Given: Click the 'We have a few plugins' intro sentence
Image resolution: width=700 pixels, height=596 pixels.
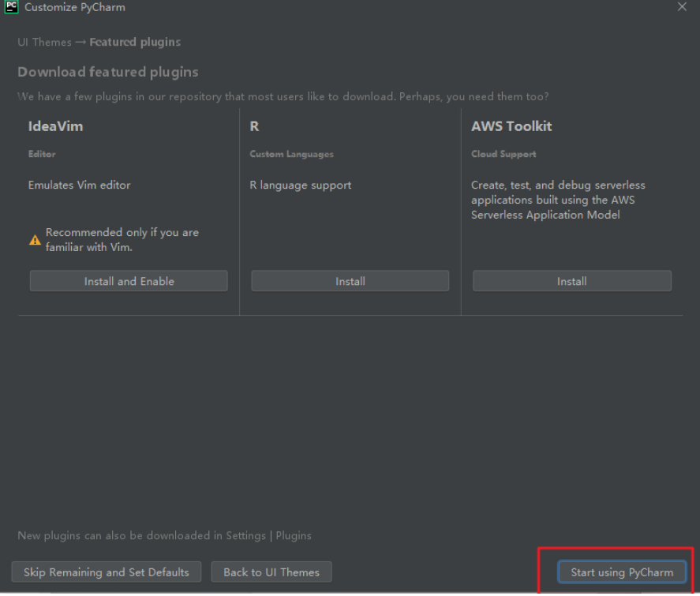Looking at the screenshot, I should tap(283, 97).
